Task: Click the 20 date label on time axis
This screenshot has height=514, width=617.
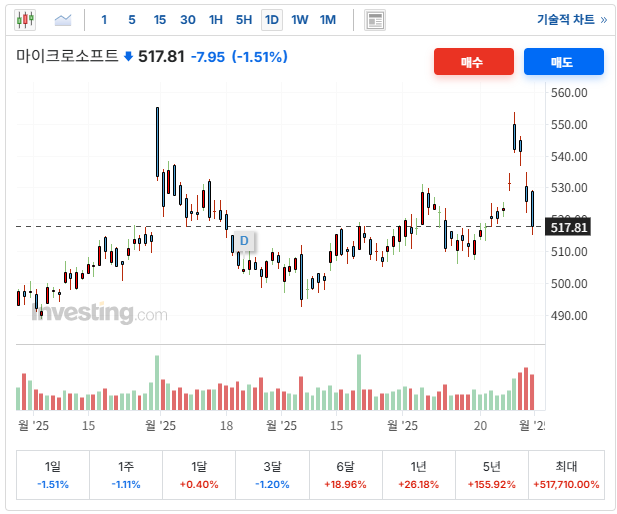Action: tap(480, 425)
